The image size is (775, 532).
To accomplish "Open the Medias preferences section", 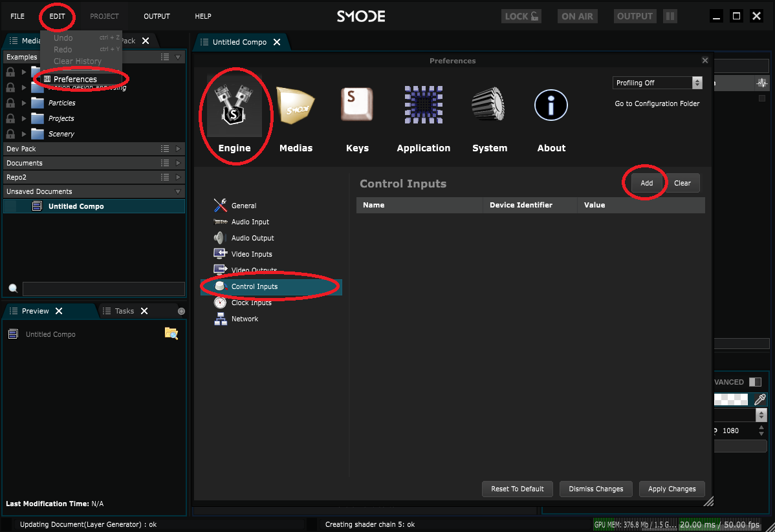I will pyautogui.click(x=296, y=118).
